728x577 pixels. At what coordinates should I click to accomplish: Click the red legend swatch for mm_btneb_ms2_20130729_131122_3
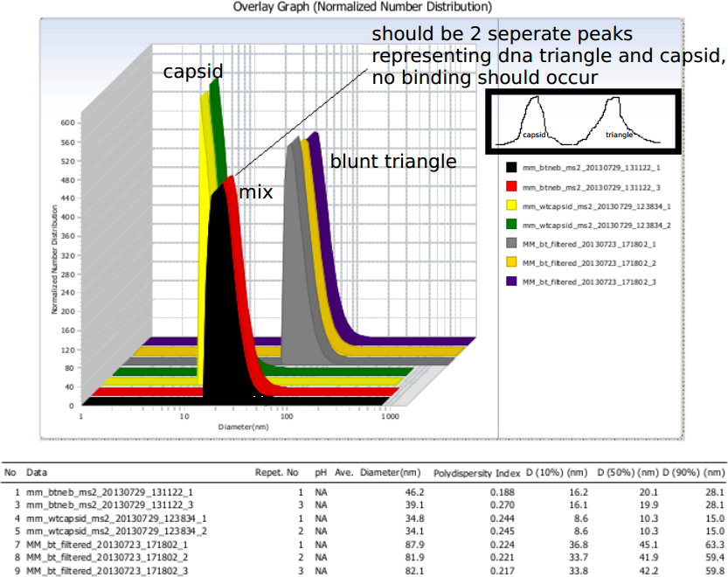pos(511,185)
